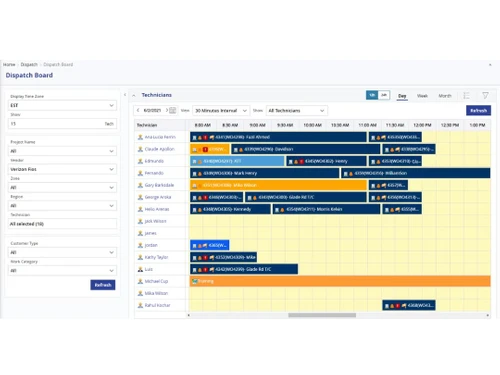Click the person icon beside Mika Wilson
The width and height of the screenshot is (500, 375).
click(140, 293)
